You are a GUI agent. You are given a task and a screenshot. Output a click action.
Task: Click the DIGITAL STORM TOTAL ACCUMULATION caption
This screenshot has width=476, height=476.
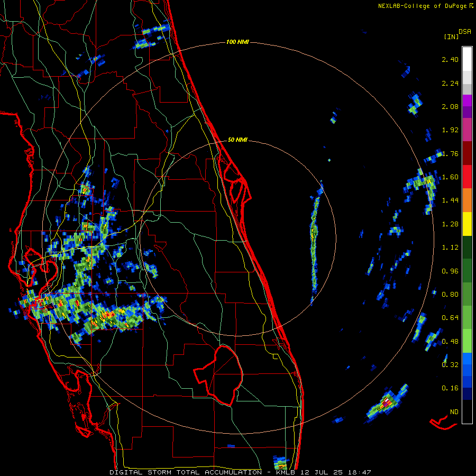[x=186, y=472]
